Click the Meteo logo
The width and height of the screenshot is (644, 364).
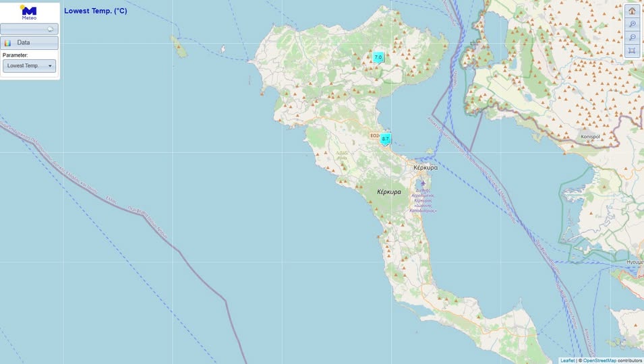tap(29, 12)
